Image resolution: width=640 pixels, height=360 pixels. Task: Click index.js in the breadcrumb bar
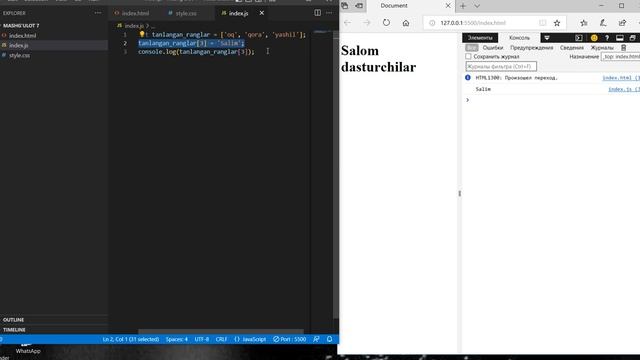click(x=134, y=26)
